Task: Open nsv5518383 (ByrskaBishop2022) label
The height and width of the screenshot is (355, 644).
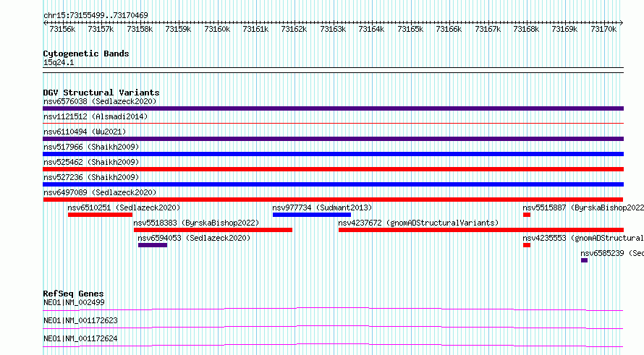Action: pos(196,223)
